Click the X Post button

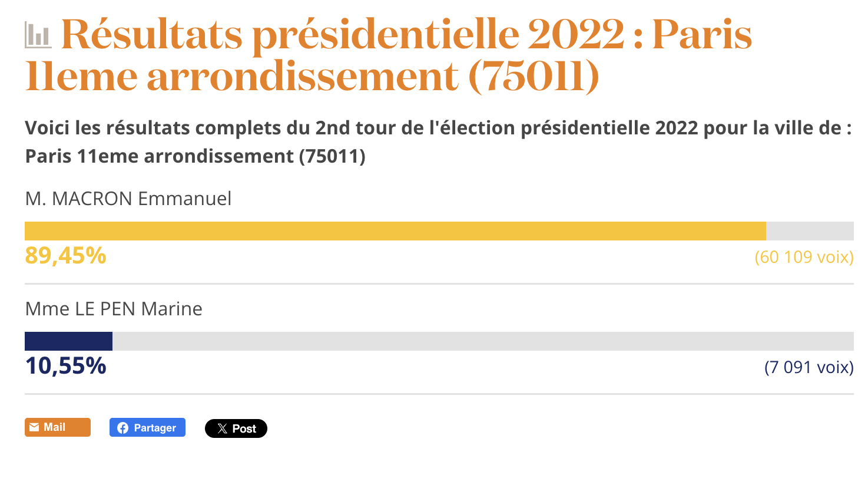[236, 428]
